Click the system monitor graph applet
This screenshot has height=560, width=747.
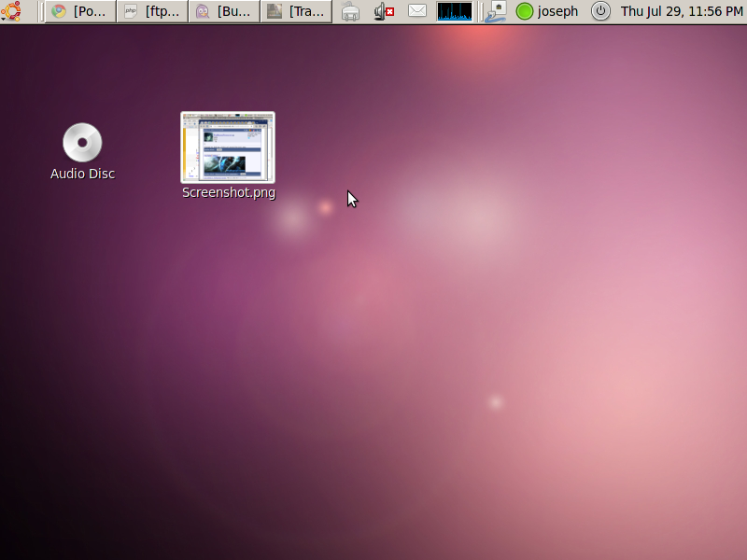click(x=455, y=11)
